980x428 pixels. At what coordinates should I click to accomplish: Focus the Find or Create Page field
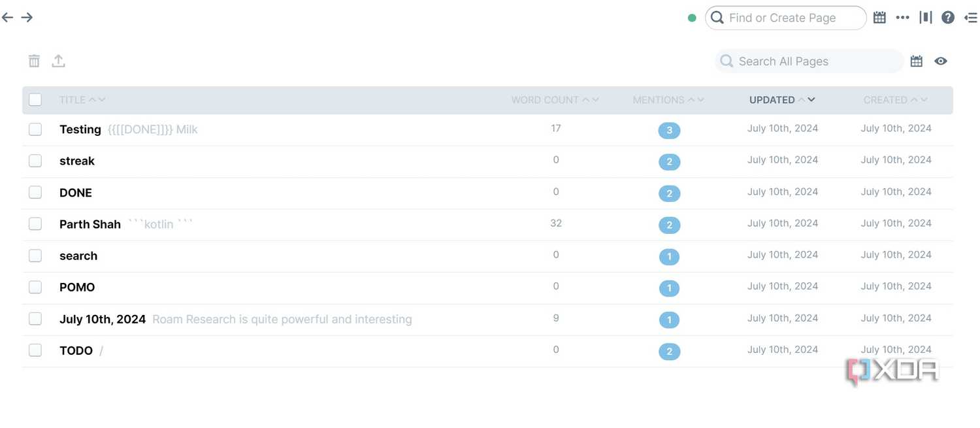(786, 18)
